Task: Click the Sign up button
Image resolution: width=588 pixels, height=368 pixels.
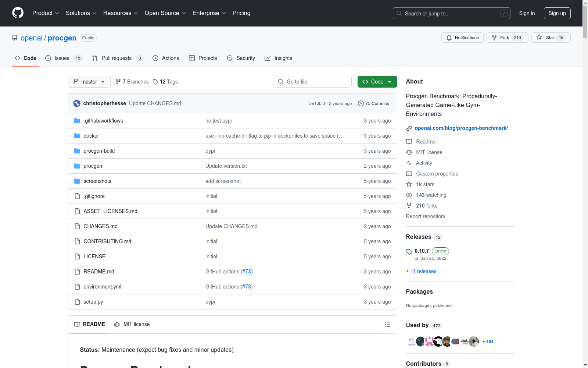Action: [557, 13]
